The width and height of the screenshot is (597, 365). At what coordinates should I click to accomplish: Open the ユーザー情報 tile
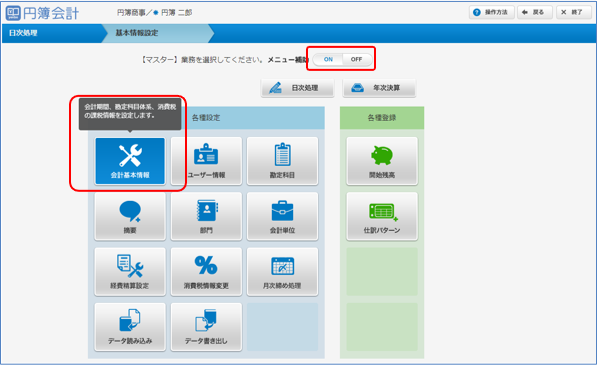point(206,161)
